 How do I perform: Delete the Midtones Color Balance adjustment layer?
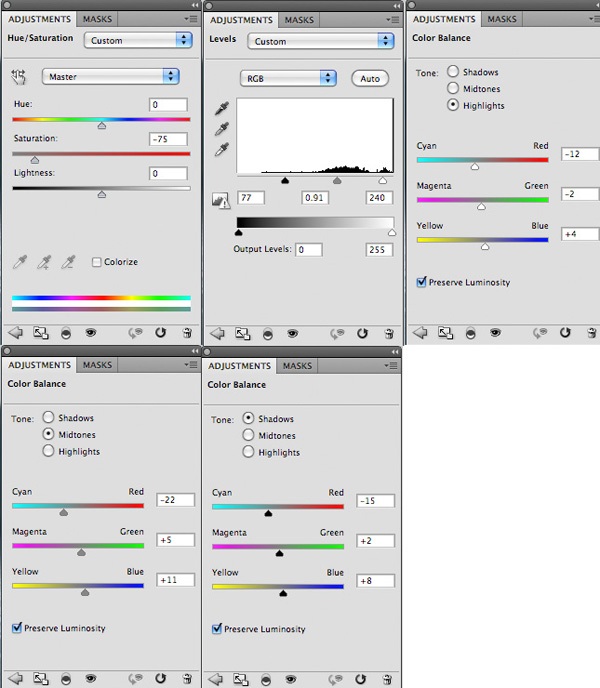coord(187,679)
